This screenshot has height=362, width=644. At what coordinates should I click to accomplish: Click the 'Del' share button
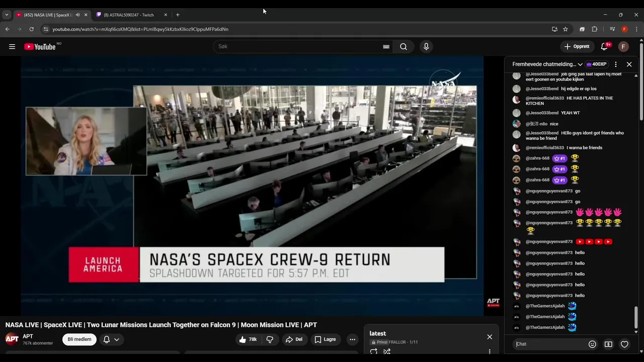294,339
